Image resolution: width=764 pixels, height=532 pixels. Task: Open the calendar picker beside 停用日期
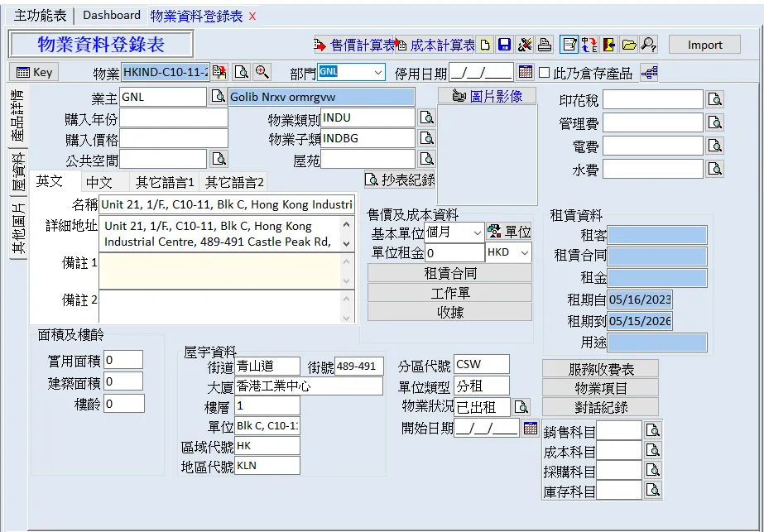point(526,72)
